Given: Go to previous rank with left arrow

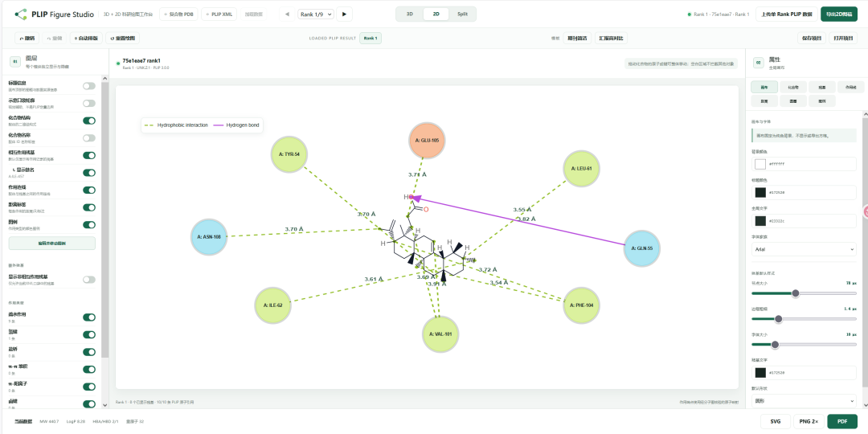Looking at the screenshot, I should point(287,14).
